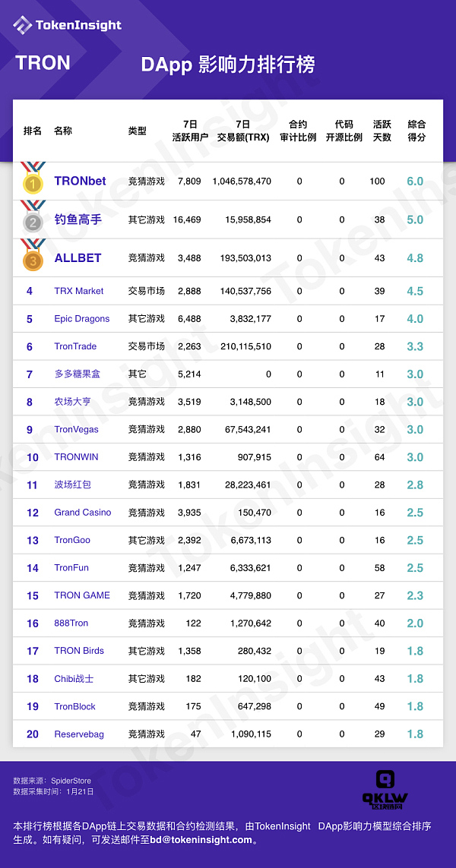Click the rank number 20
The width and height of the screenshot is (456, 868).
32,734
